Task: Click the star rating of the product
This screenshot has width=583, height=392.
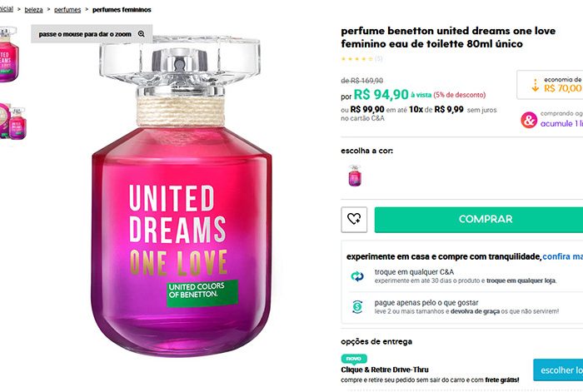Action: [356, 59]
